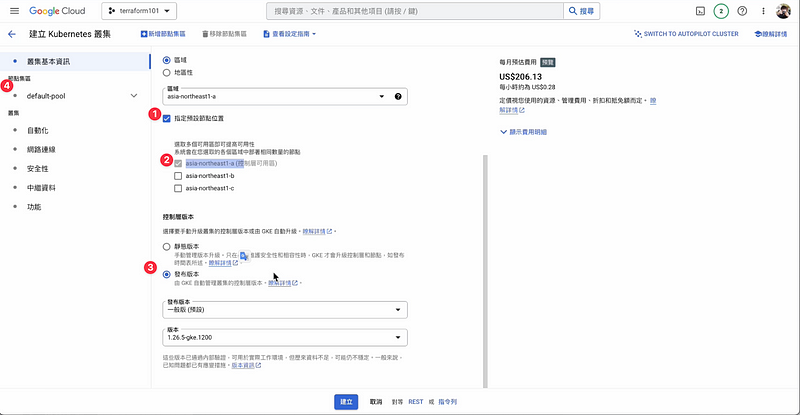Click the form's vertical scrollbar
The image size is (800, 415).
tap(485, 271)
